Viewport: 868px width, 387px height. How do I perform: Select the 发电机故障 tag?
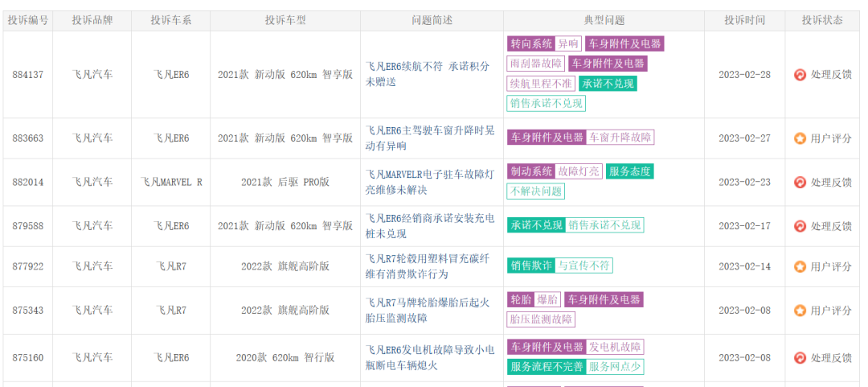coord(615,347)
